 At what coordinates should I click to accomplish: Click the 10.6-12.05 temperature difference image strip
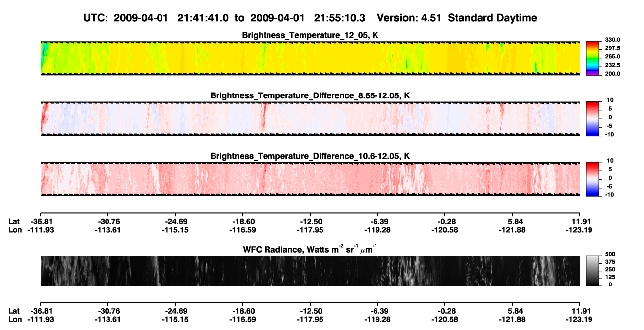coord(310,179)
